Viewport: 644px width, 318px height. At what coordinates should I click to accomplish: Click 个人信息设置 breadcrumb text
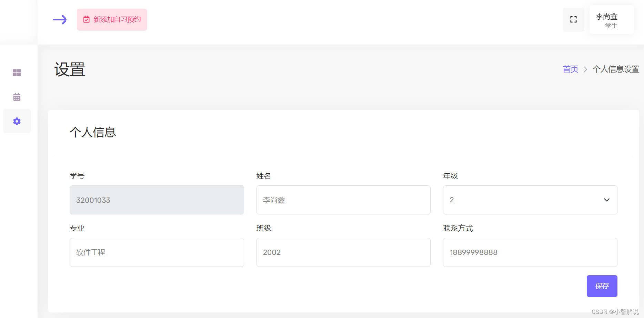click(x=616, y=69)
